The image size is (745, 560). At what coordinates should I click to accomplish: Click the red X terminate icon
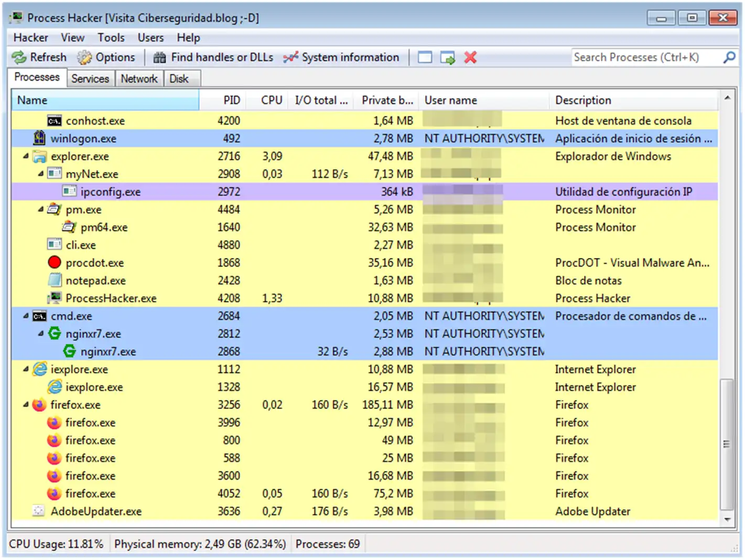[470, 57]
